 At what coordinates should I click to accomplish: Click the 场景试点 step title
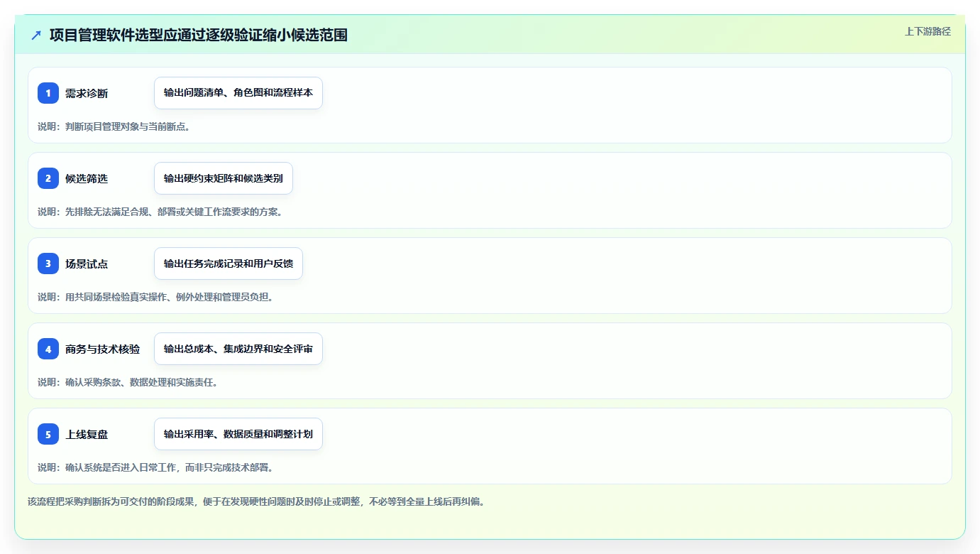(x=87, y=264)
